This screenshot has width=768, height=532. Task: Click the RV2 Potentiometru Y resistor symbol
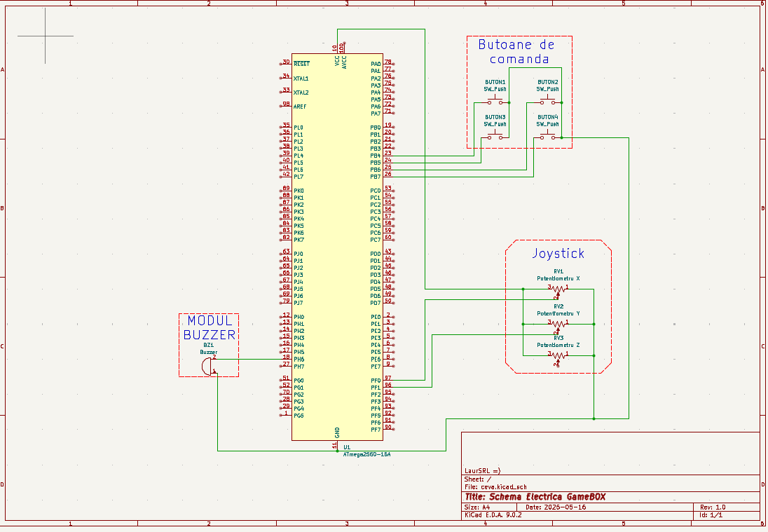coord(558,324)
